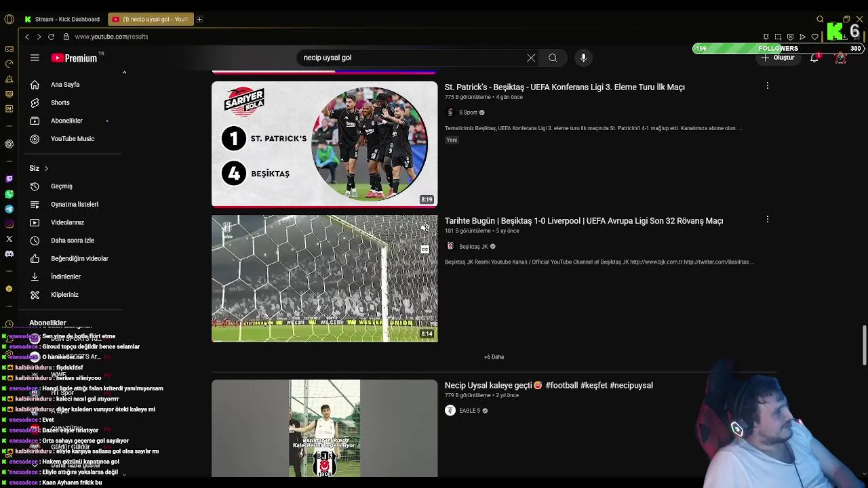868x488 pixels.
Task: Click the youtube.com address bar
Action: [111, 37]
